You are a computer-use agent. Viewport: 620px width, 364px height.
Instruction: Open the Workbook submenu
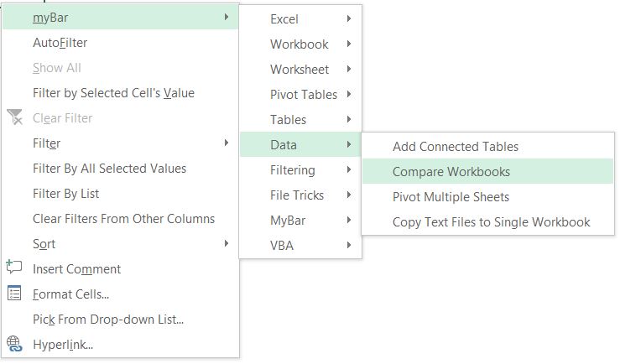[x=300, y=44]
